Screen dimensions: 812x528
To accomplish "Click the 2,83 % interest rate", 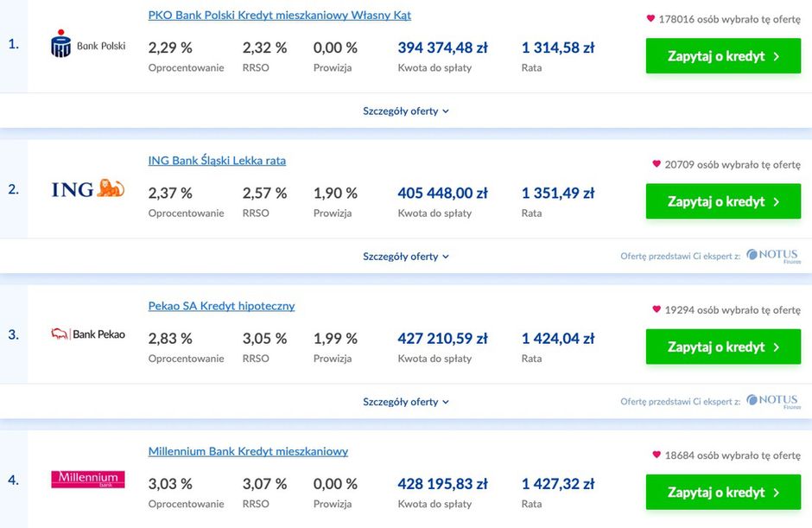I will tap(170, 339).
